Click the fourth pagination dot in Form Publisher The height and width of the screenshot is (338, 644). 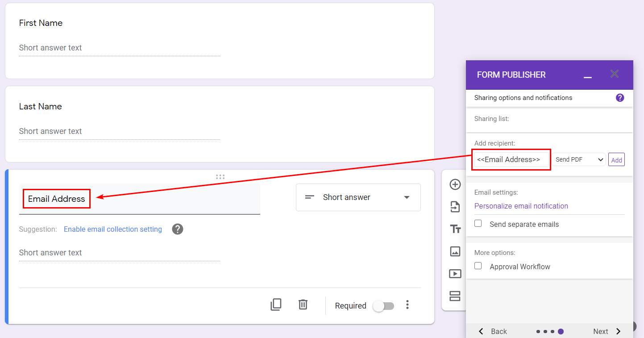pos(561,331)
